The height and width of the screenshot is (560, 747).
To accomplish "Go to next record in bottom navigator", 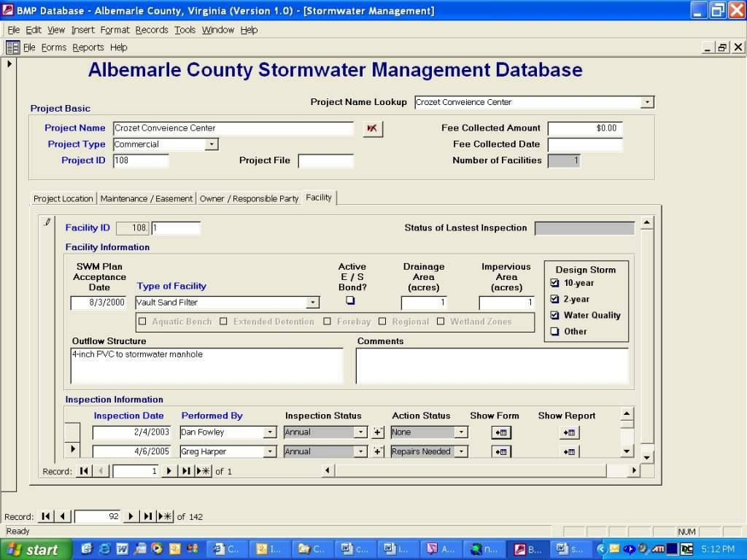I will pyautogui.click(x=131, y=516).
